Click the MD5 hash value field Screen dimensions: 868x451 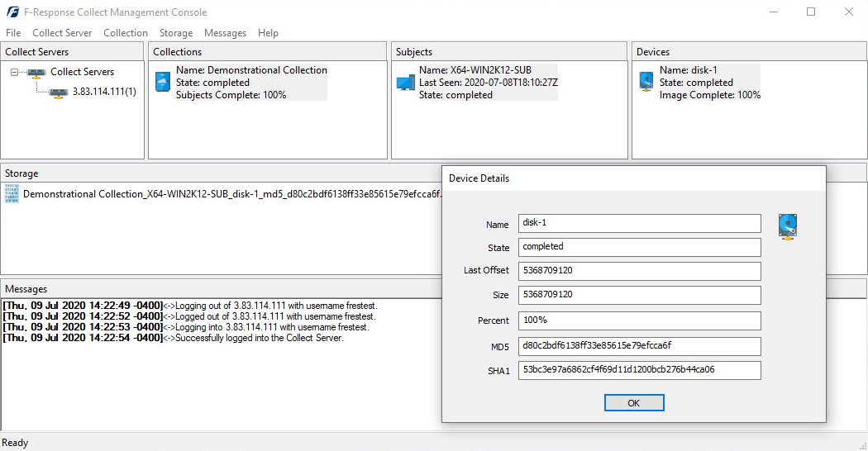click(639, 346)
